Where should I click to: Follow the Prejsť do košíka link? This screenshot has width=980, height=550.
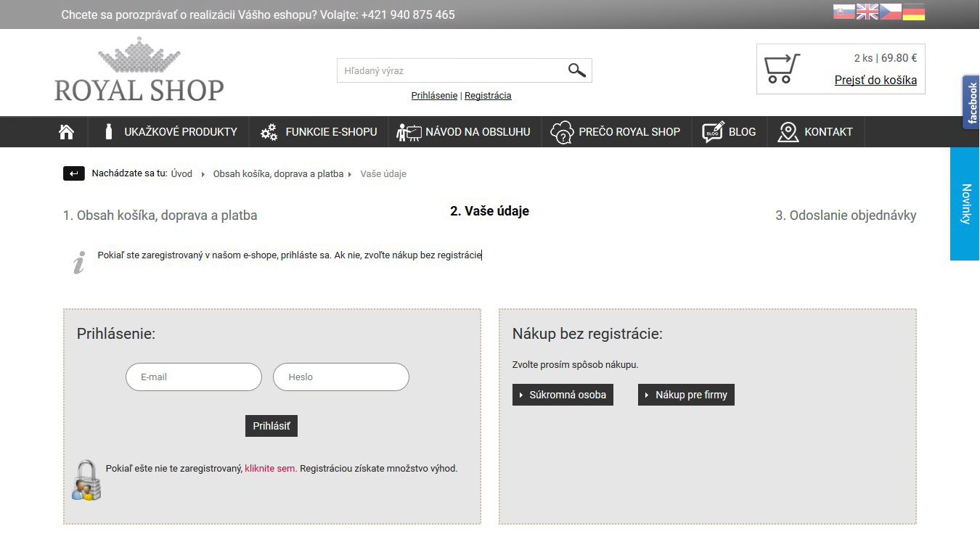click(875, 81)
